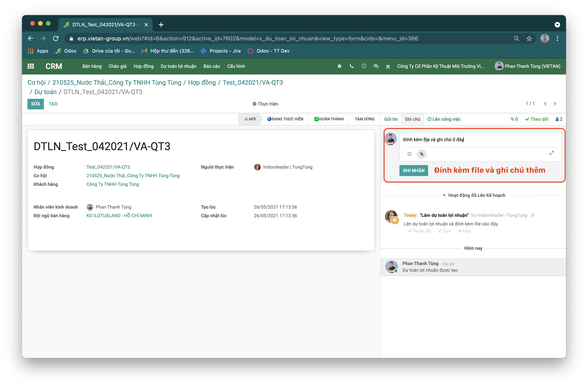
Task: Switch to the Gửi tin tab
Action: [x=391, y=119]
